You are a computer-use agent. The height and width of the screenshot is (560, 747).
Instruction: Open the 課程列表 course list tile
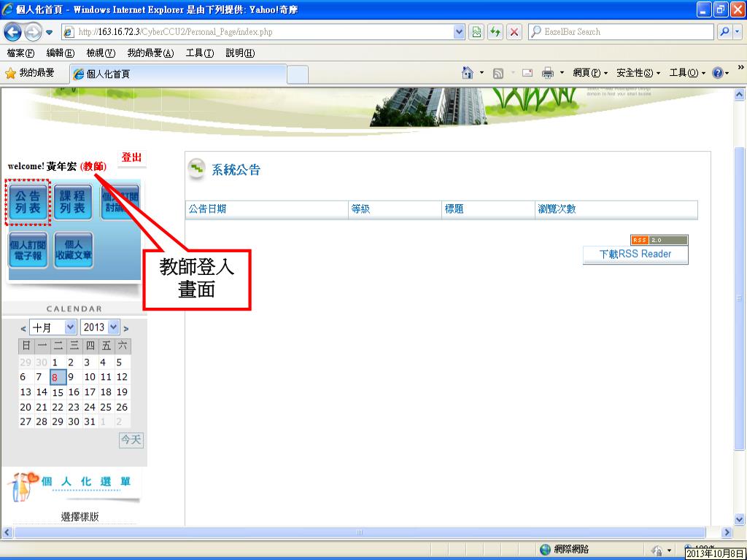pyautogui.click(x=72, y=202)
